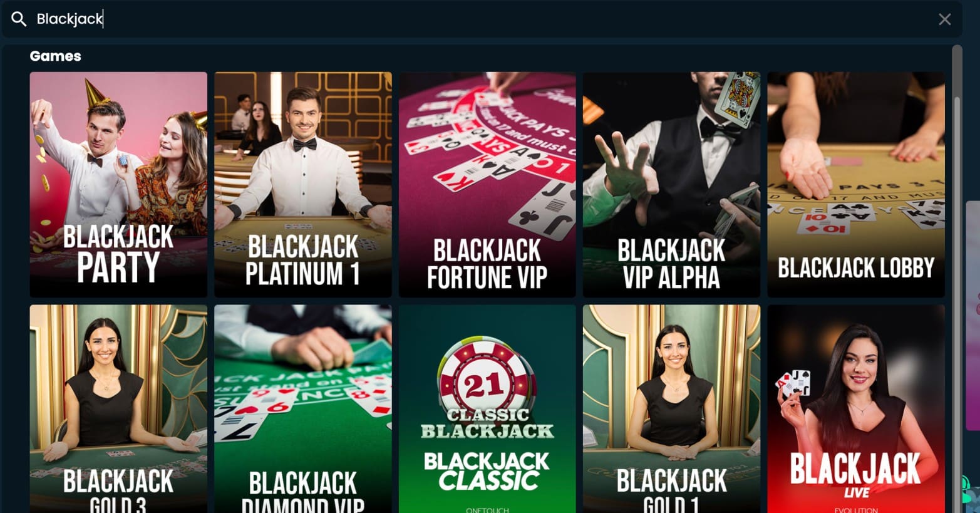Viewport: 980px width, 513px height.
Task: Click the Blackjack Lobby title text
Action: tap(856, 267)
